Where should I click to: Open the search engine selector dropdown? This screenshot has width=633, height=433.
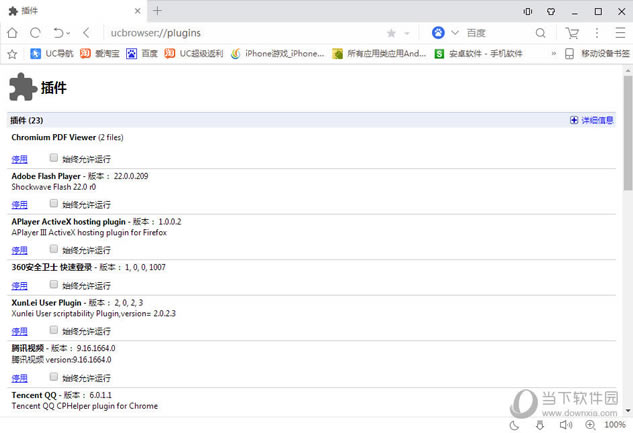[455, 33]
